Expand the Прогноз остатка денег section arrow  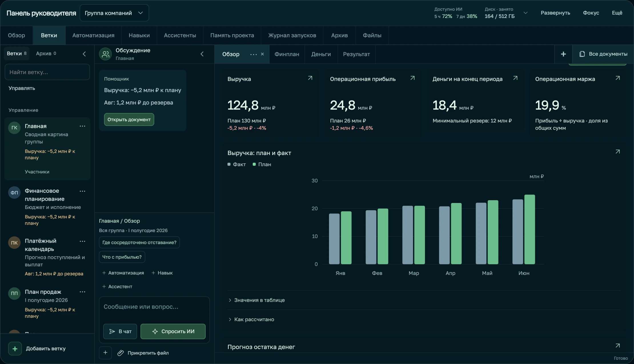coord(617,346)
